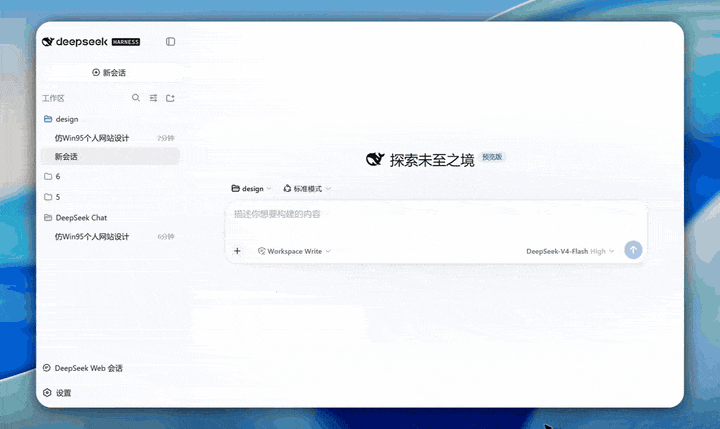Start a new conversation with 新会话 button
Viewport: 720px width, 429px height.
click(109, 73)
